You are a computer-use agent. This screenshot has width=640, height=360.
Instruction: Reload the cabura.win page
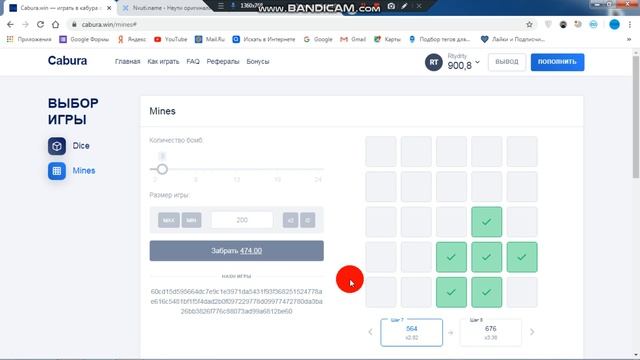[40, 24]
